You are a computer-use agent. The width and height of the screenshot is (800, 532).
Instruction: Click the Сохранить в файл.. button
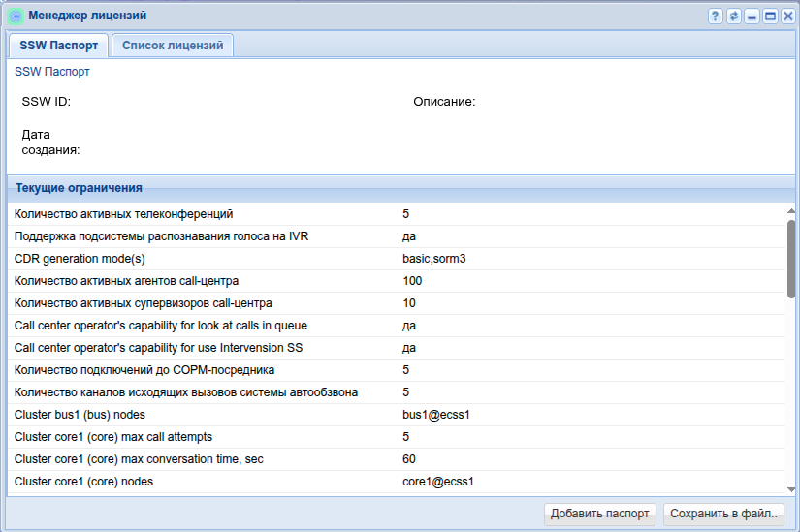(724, 514)
